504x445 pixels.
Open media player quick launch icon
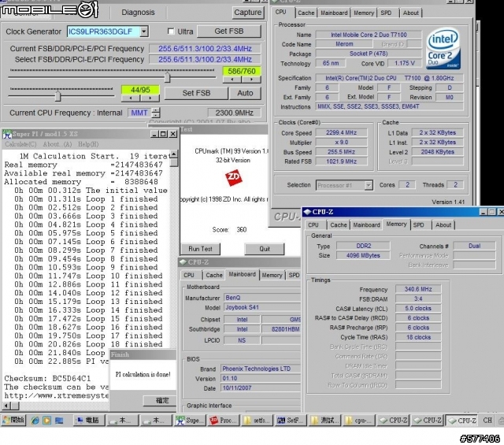tap(47, 421)
